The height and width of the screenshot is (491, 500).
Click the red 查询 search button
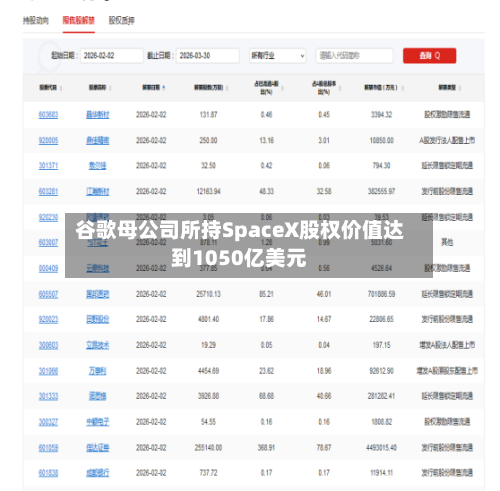tap(429, 55)
